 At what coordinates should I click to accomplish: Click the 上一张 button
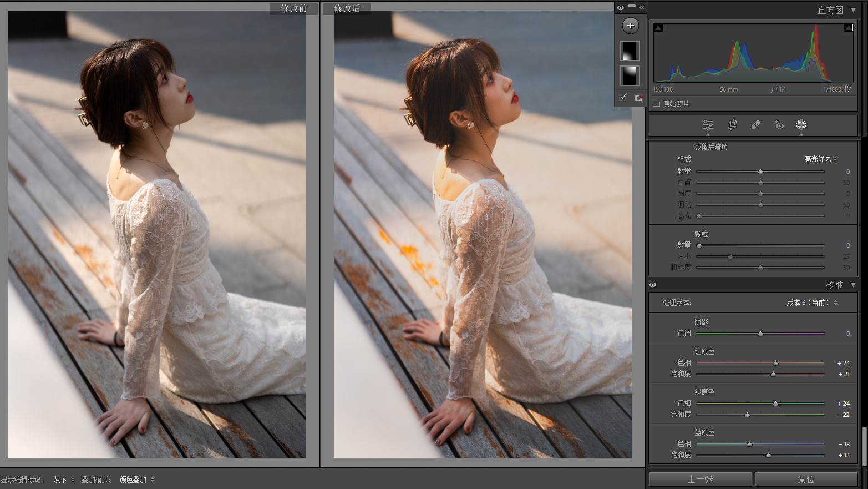pos(701,479)
